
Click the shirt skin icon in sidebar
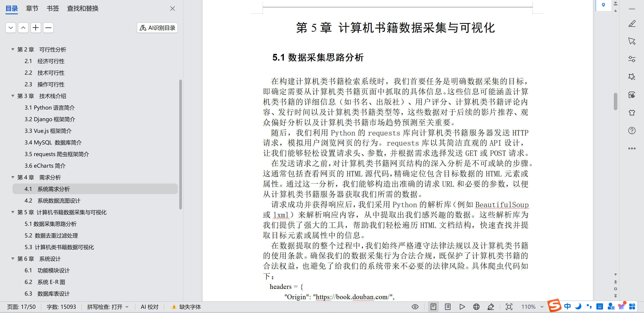pos(632,113)
